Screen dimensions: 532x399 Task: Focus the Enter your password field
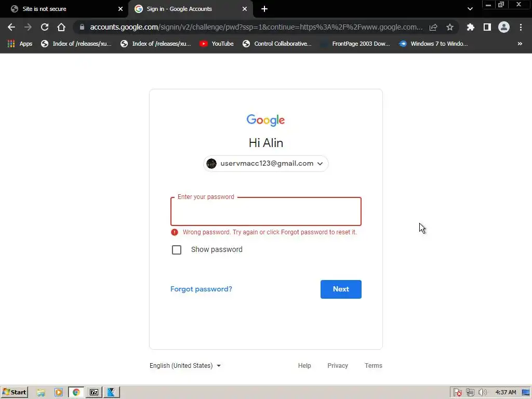pyautogui.click(x=265, y=211)
